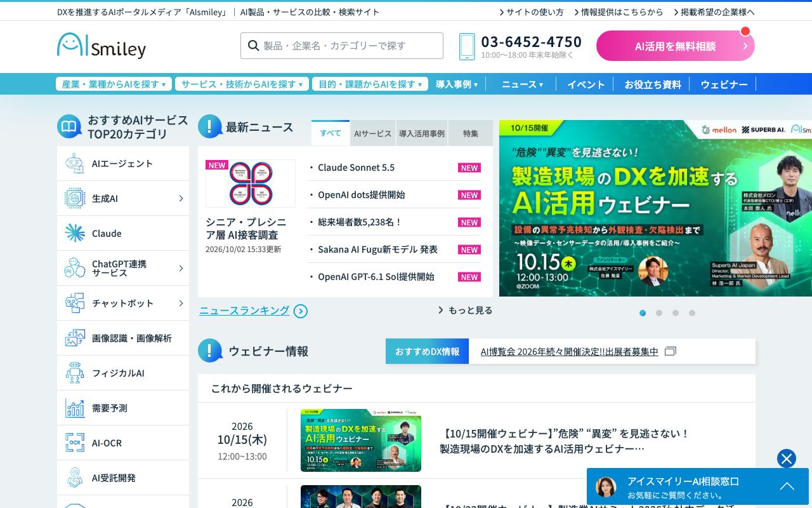Click the ChatGPT連携サービス icon

75,268
